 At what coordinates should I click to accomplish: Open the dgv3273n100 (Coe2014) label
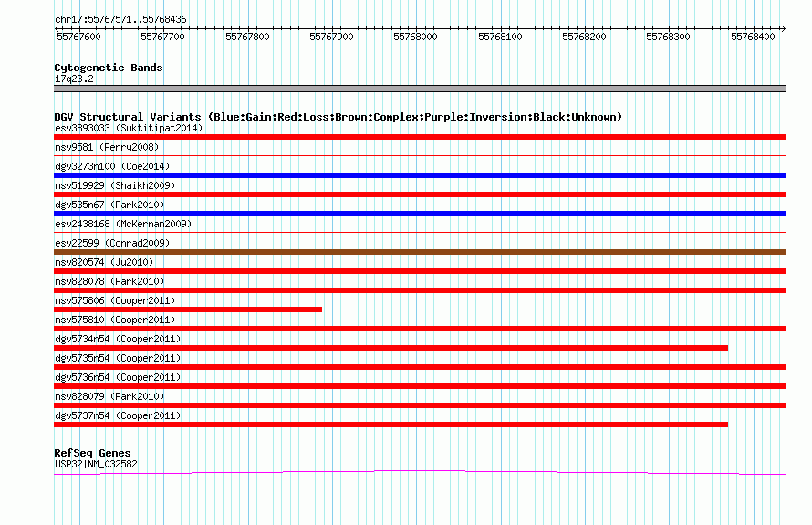112,166
